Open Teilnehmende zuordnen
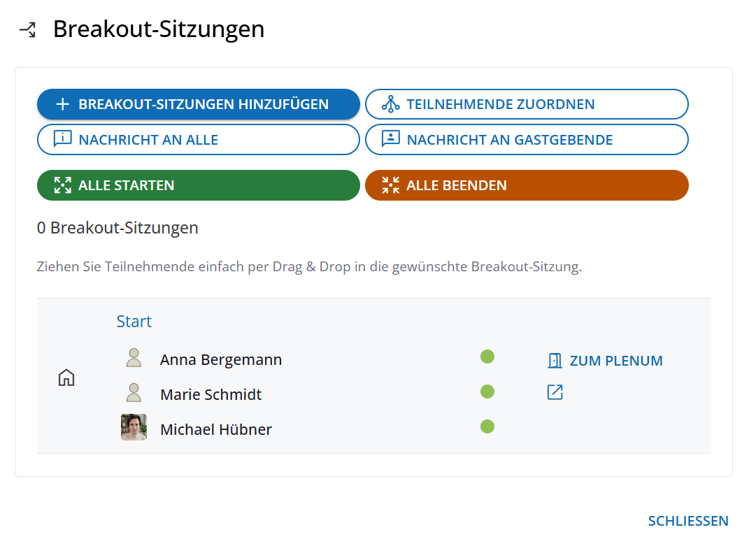Screen dimensions: 756x546 click(527, 104)
